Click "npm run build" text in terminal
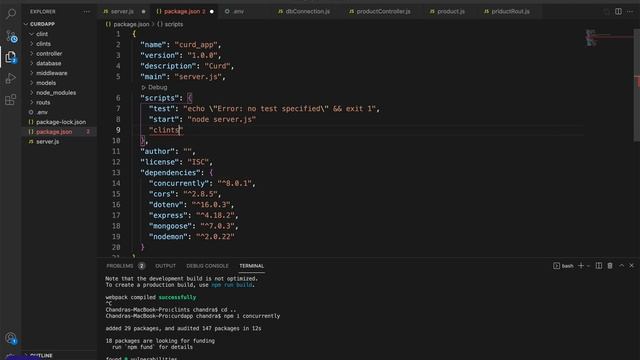 coord(231,285)
